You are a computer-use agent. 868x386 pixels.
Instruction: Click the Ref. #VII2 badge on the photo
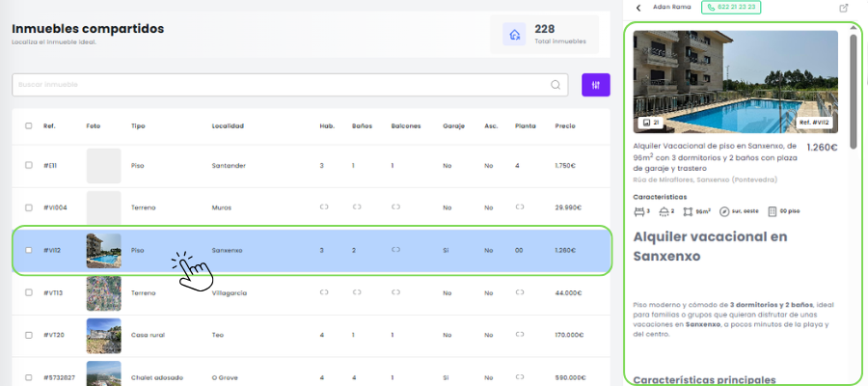(x=815, y=123)
